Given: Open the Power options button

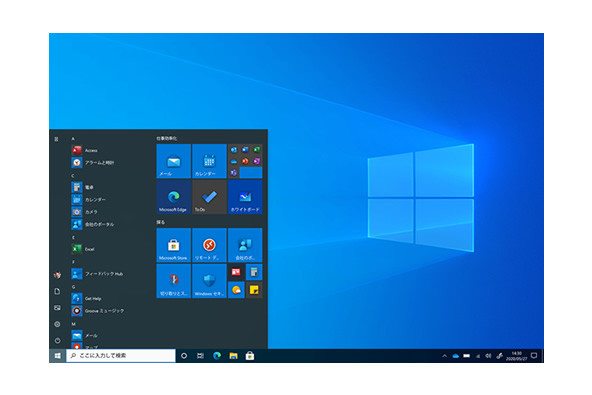Looking at the screenshot, I should pyautogui.click(x=57, y=341).
